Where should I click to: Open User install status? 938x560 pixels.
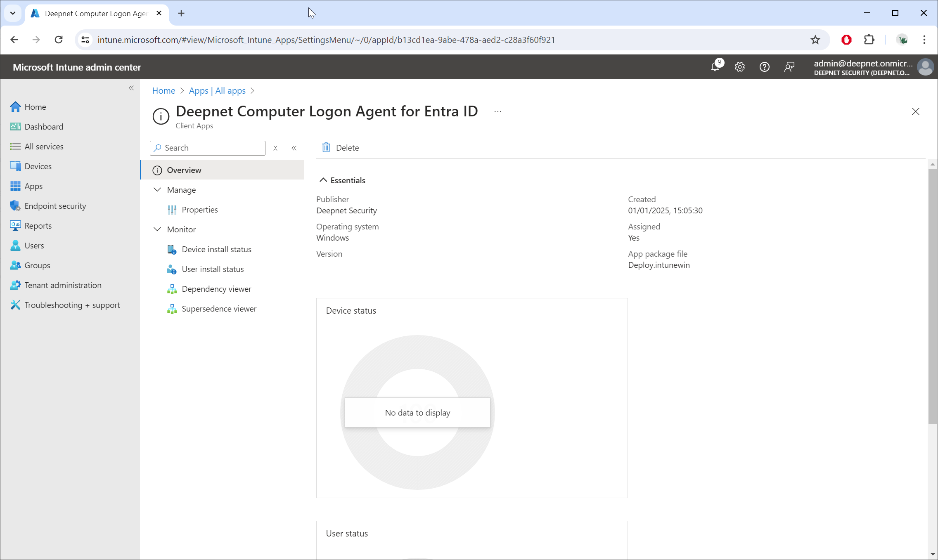click(x=213, y=269)
